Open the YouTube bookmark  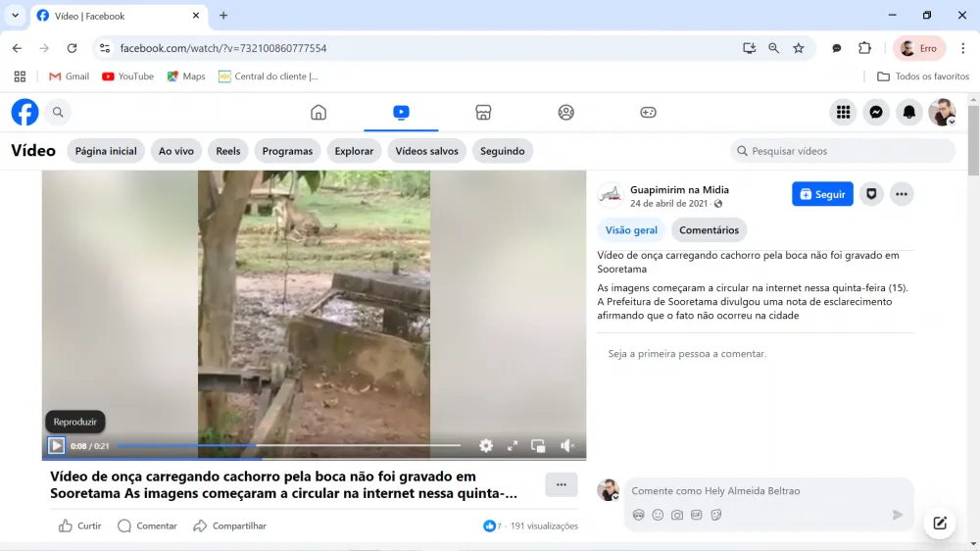coord(127,76)
